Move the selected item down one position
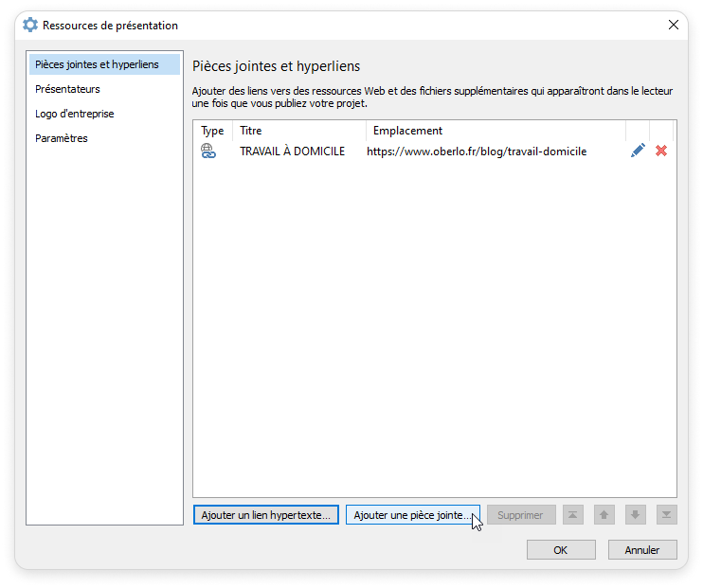Image resolution: width=703 pixels, height=588 pixels. [x=636, y=515]
